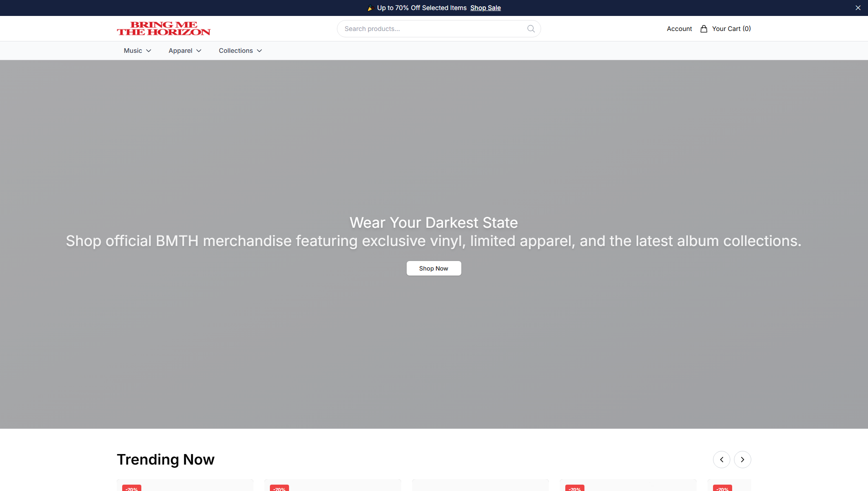The image size is (868, 491).
Task: Expand the Music menu
Action: [138, 51]
